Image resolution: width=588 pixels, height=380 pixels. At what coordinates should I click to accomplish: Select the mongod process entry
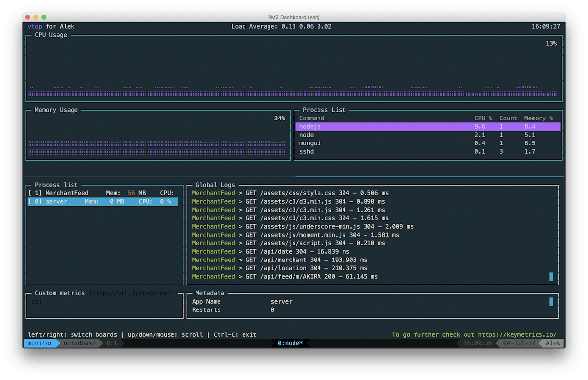pyautogui.click(x=343, y=143)
